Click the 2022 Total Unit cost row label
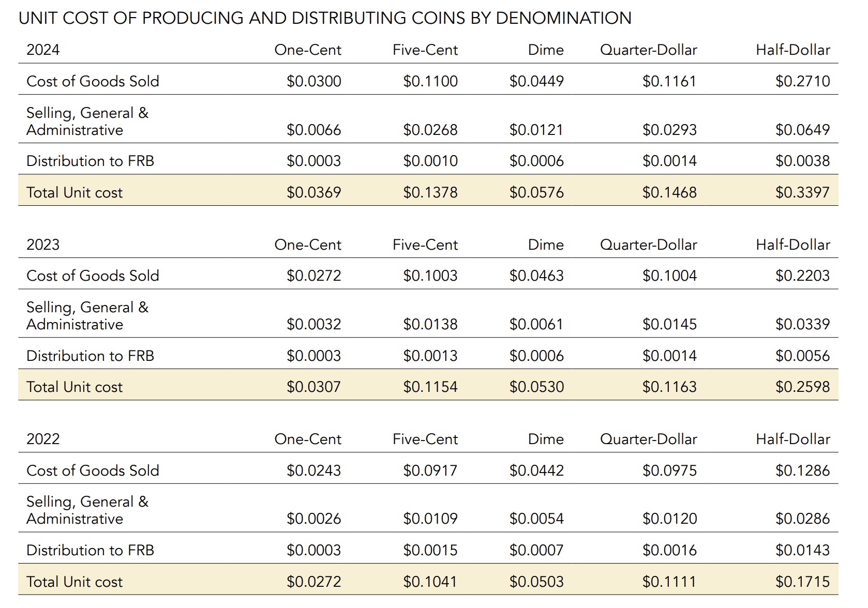This screenshot has height=608, width=868. pyautogui.click(x=74, y=582)
